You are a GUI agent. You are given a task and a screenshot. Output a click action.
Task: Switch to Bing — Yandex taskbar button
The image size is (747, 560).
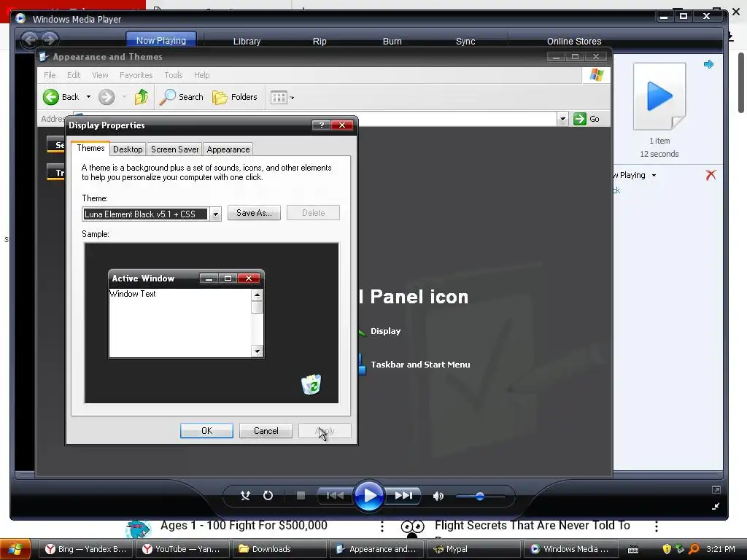pyautogui.click(x=86, y=549)
